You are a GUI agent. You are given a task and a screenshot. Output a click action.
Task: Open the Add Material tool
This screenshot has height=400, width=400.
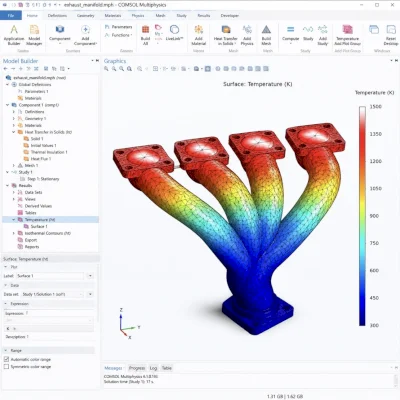pyautogui.click(x=199, y=35)
